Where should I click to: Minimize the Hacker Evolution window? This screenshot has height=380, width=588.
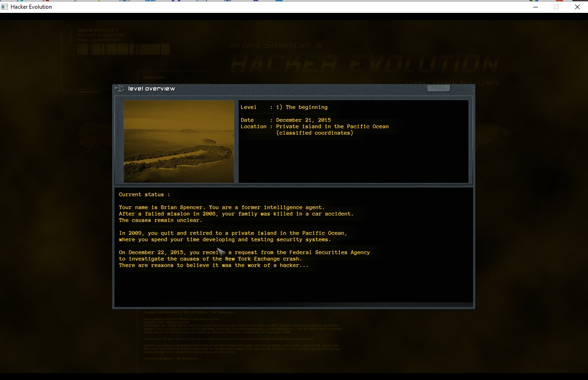pyautogui.click(x=535, y=7)
